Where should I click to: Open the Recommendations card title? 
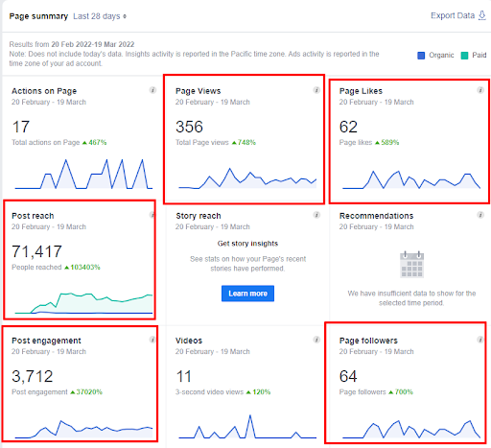pyautogui.click(x=376, y=216)
